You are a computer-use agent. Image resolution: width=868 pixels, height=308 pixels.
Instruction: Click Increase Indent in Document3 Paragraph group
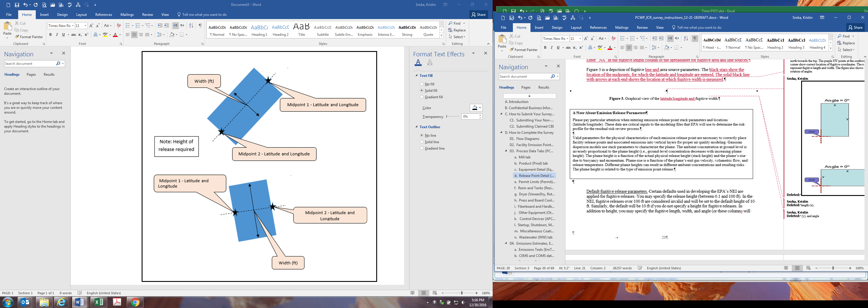click(x=167, y=26)
